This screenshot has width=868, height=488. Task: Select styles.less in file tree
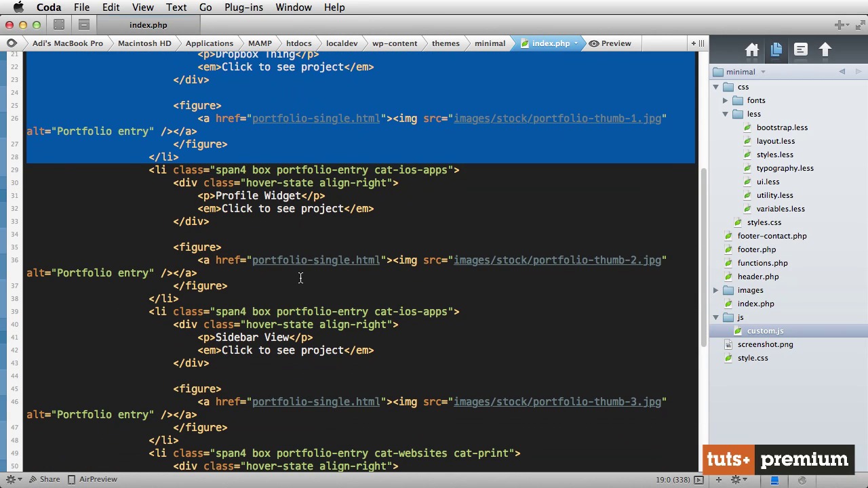point(775,155)
